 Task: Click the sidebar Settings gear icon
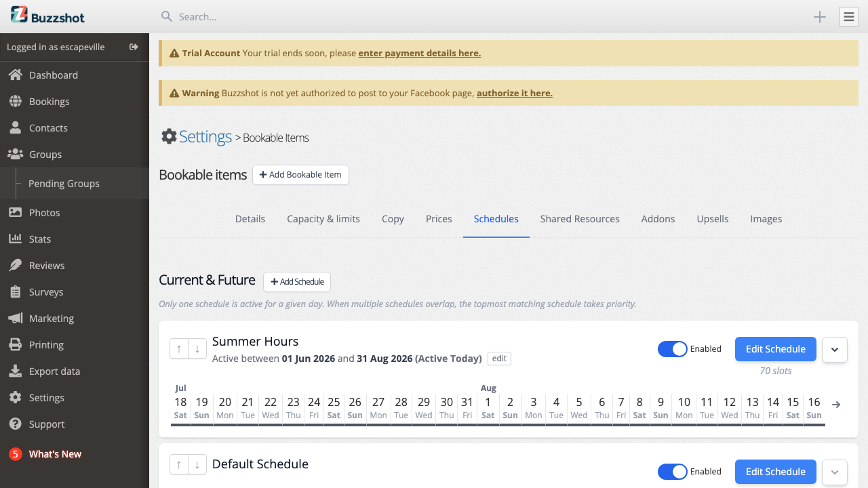click(15, 397)
